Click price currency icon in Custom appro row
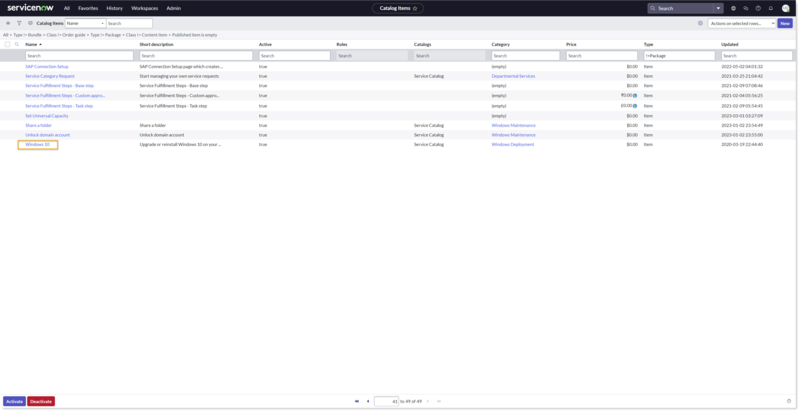 tap(635, 95)
